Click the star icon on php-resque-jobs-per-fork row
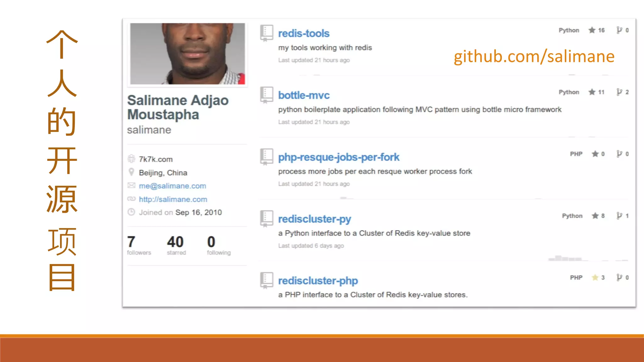Screen dimensions: 644x362 (595, 154)
